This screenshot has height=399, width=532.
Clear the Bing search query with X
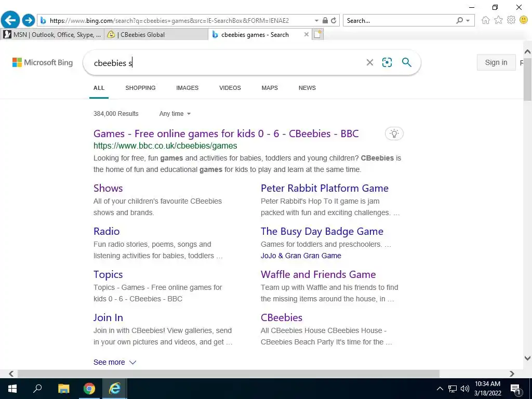370,62
